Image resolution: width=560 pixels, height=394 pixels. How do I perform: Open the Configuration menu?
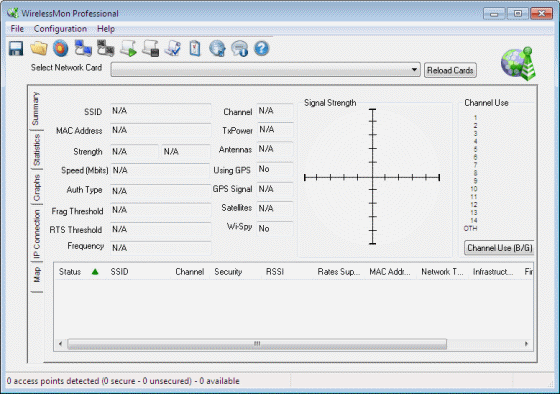click(x=60, y=29)
